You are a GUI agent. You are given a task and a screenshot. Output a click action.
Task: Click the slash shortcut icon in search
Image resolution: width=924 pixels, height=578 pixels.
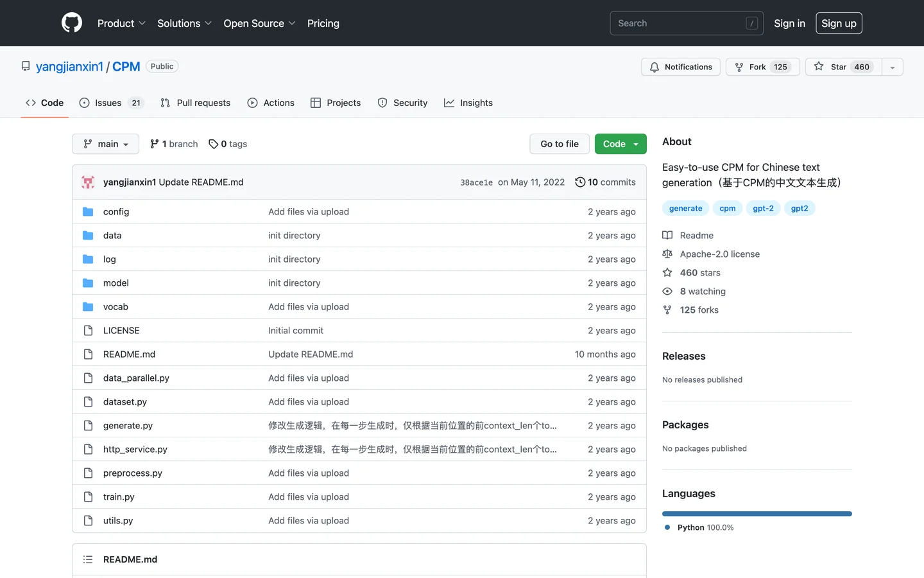752,23
